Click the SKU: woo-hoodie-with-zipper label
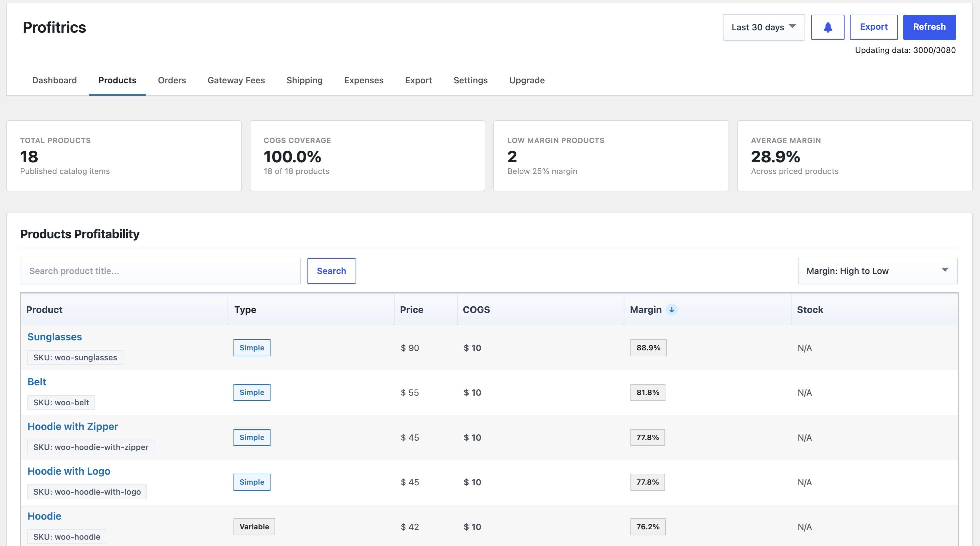 coord(90,447)
